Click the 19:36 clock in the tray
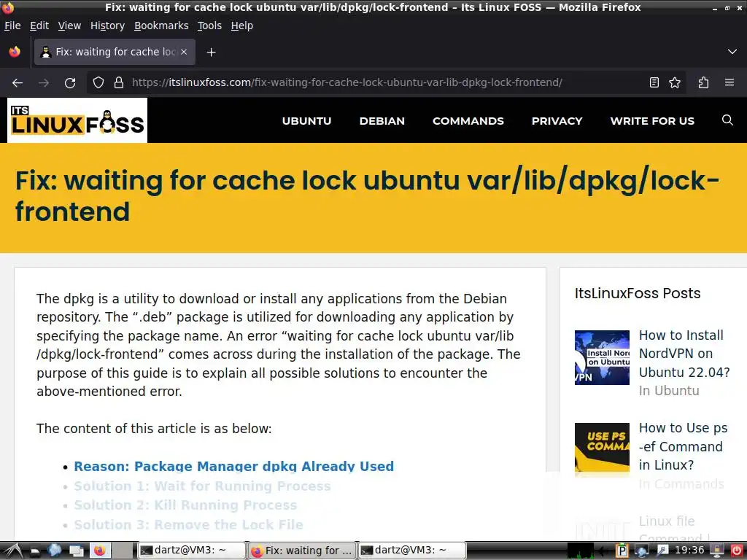This screenshot has height=560, width=747. tap(689, 550)
